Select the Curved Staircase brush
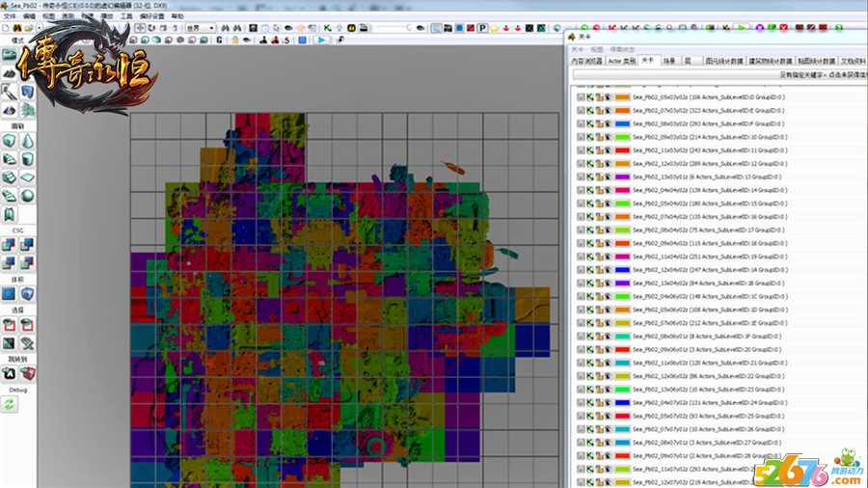 coord(10,159)
